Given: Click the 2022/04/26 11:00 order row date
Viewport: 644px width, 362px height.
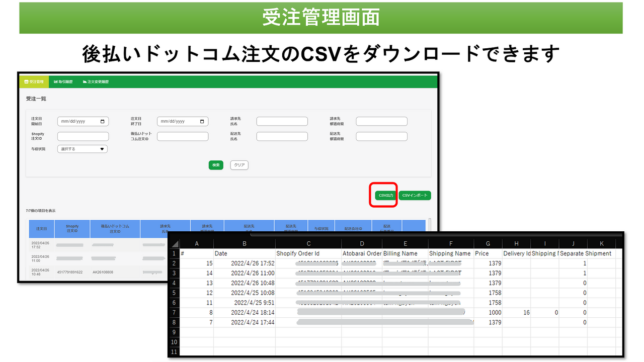Looking at the screenshot, I should 40,258.
